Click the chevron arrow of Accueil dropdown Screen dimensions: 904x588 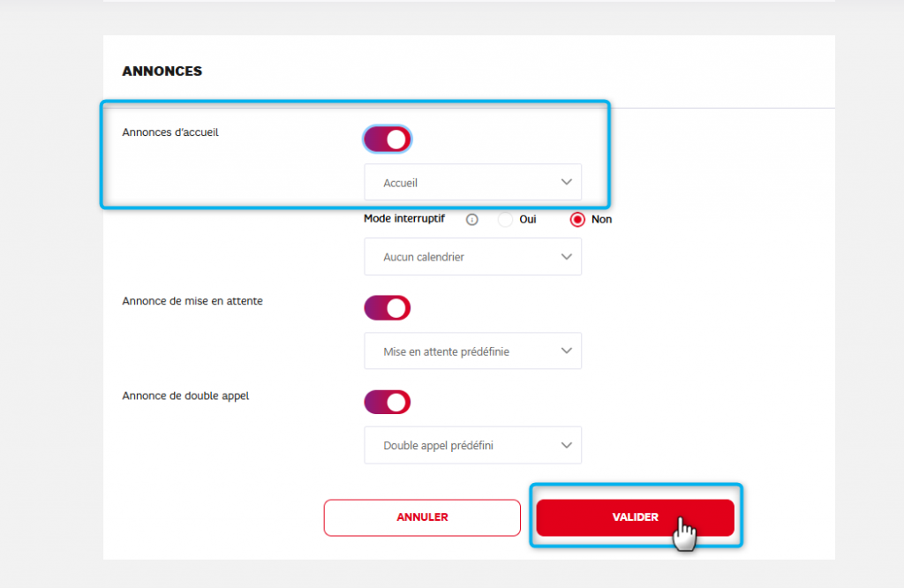[x=567, y=182]
